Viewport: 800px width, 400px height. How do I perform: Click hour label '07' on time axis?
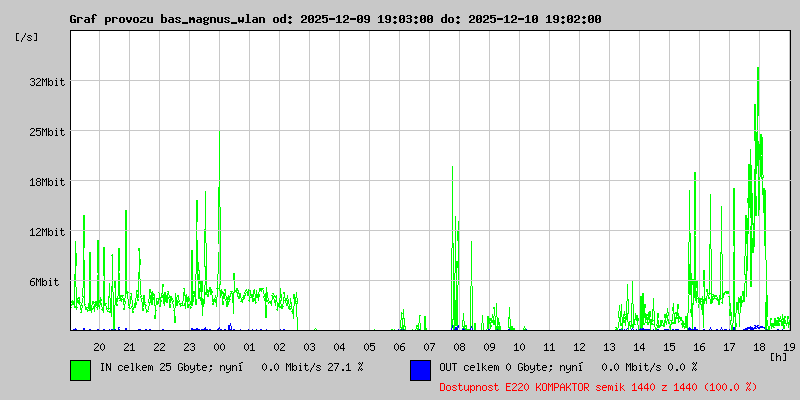(430, 347)
